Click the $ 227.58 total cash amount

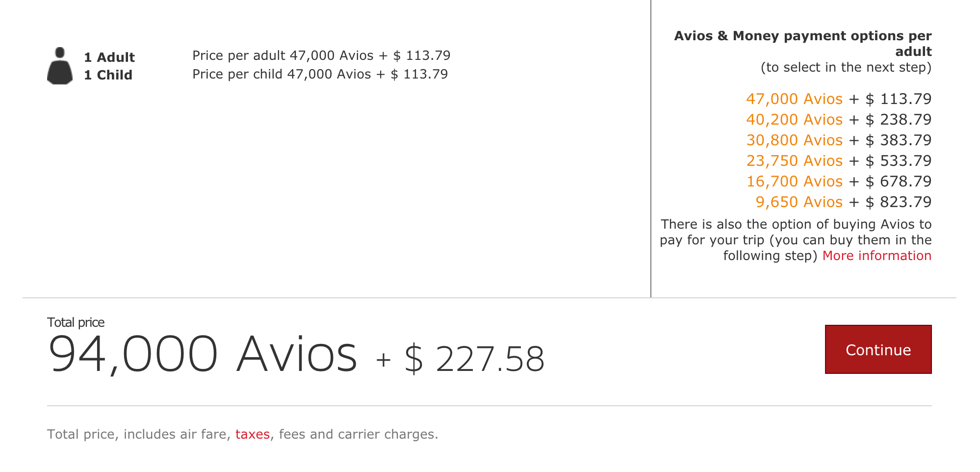(474, 359)
